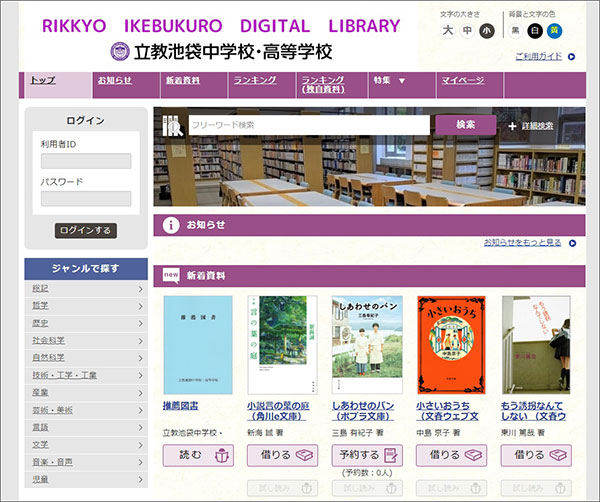The height and width of the screenshot is (502, 600).
Task: Open the ランキング navigation tab
Action: point(262,85)
